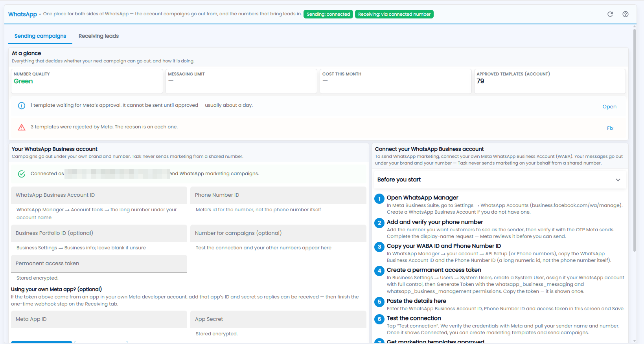Click the Number Quality Green card
644x344 pixels.
click(87, 81)
